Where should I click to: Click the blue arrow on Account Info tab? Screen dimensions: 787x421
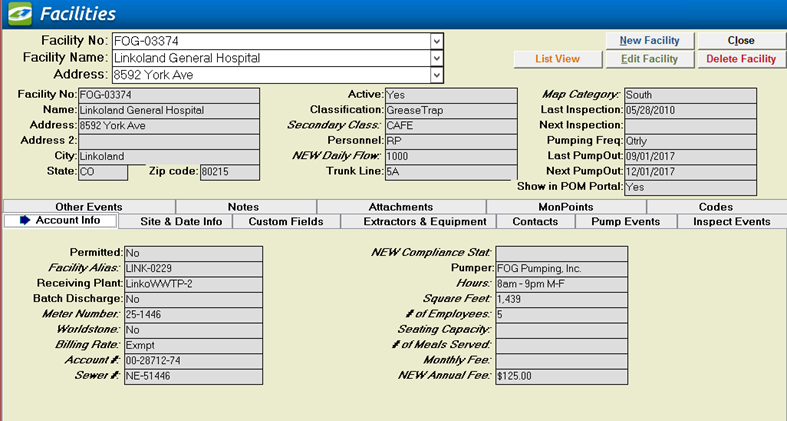click(x=25, y=220)
